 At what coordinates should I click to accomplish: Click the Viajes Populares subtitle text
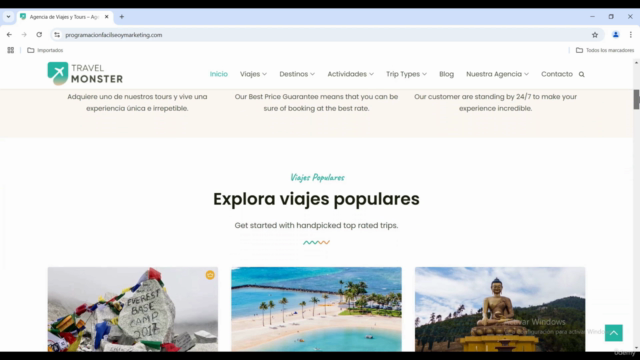click(x=317, y=178)
